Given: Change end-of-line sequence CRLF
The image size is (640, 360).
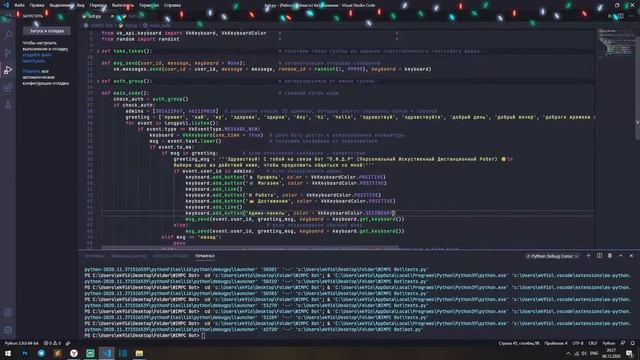Looking at the screenshot, I should tap(593, 343).
